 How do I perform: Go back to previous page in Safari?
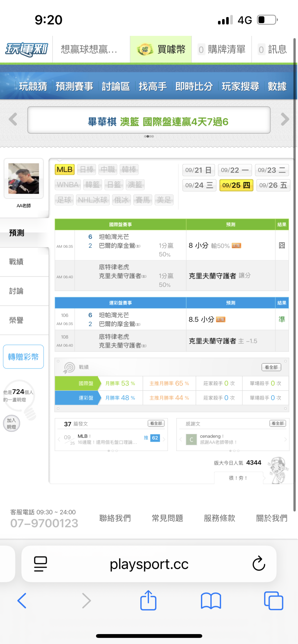tap(22, 601)
